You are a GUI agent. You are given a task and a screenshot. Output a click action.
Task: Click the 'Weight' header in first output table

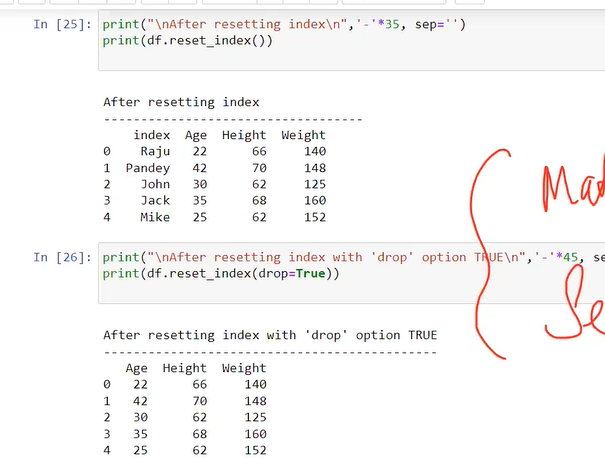(303, 135)
